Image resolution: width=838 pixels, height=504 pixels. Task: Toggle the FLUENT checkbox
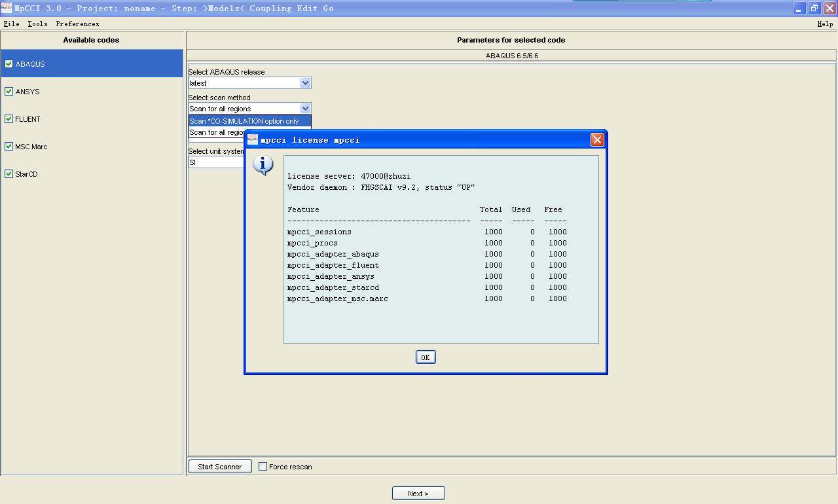9,119
